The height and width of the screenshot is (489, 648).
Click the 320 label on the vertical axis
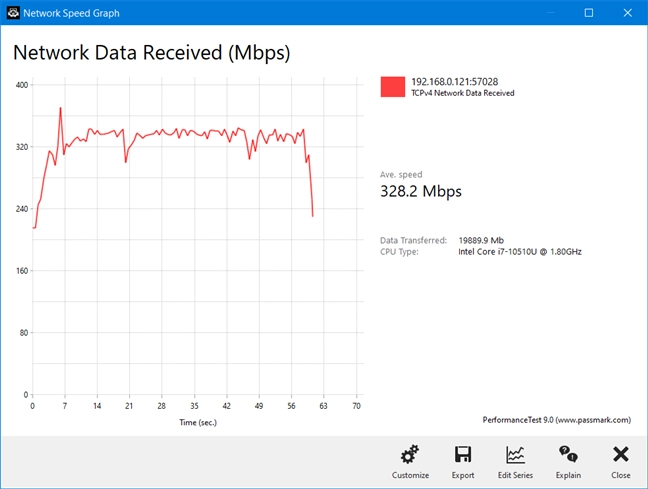[22, 147]
